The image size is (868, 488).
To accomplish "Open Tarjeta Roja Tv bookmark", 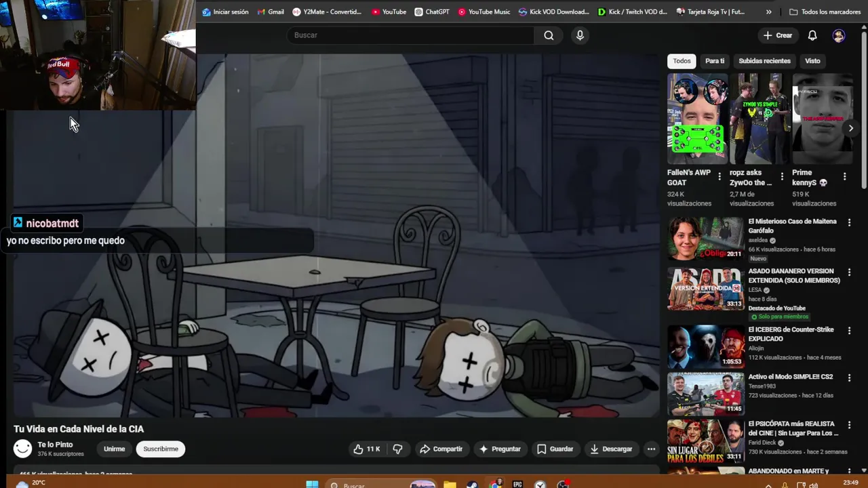I will pos(710,12).
